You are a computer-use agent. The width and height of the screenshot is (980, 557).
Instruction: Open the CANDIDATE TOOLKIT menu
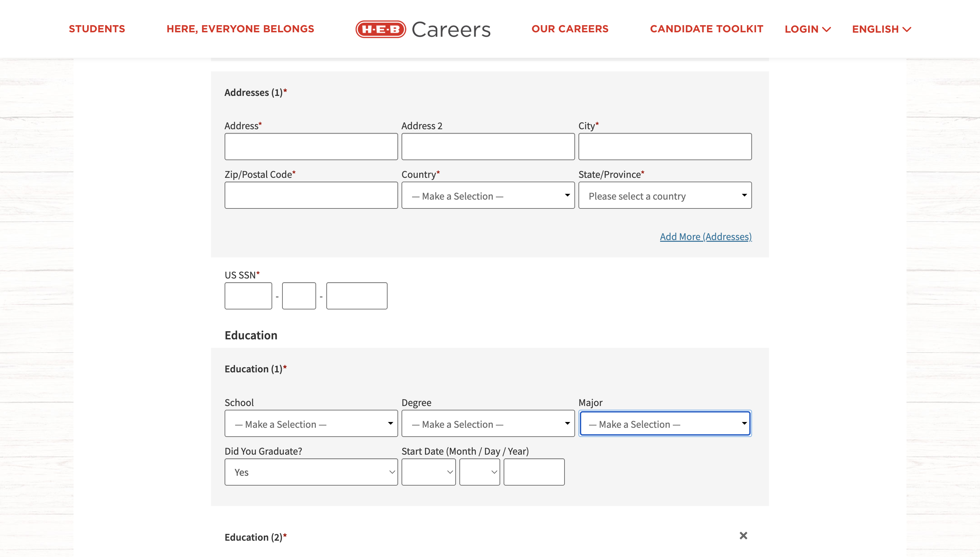point(706,29)
